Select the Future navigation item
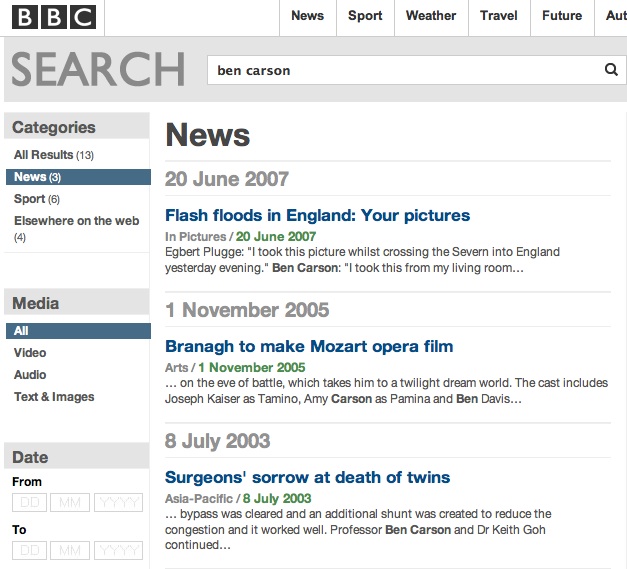 pyautogui.click(x=561, y=16)
